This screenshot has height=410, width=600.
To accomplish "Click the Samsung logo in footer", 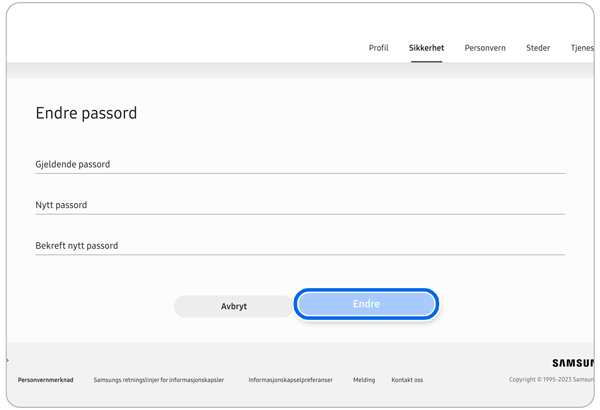I will pos(573,363).
